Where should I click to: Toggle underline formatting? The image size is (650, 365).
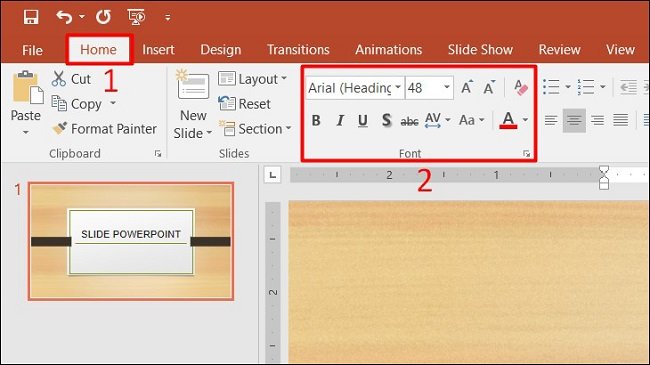pos(363,120)
